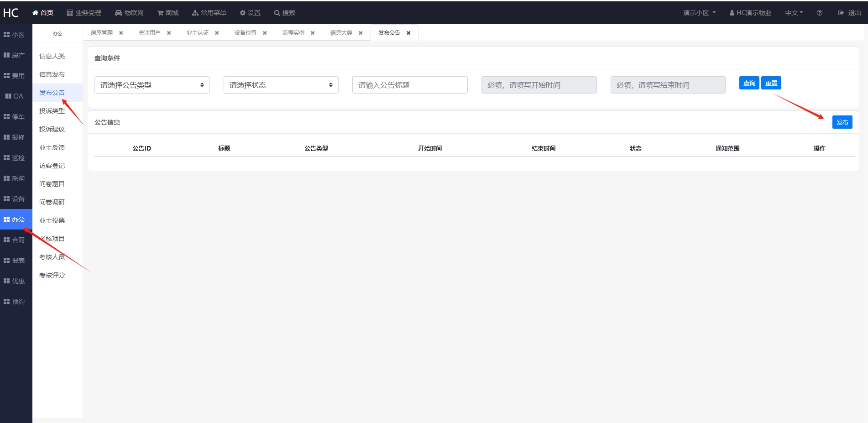Close the 发布公告 tab
This screenshot has height=423, width=868.
pyautogui.click(x=408, y=33)
